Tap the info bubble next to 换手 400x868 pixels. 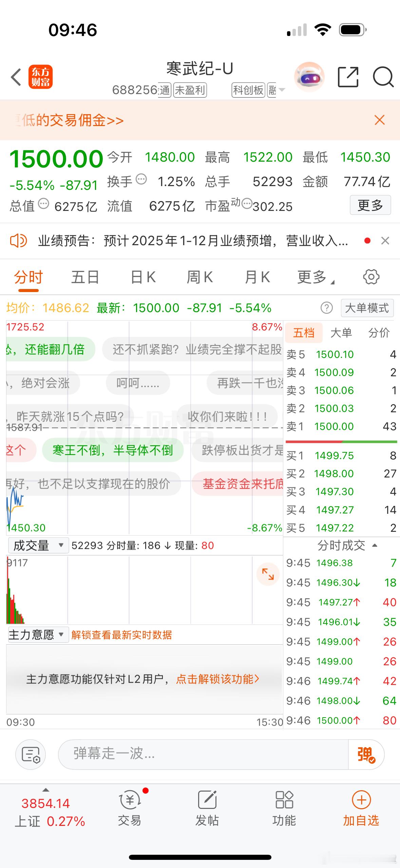[x=141, y=179]
